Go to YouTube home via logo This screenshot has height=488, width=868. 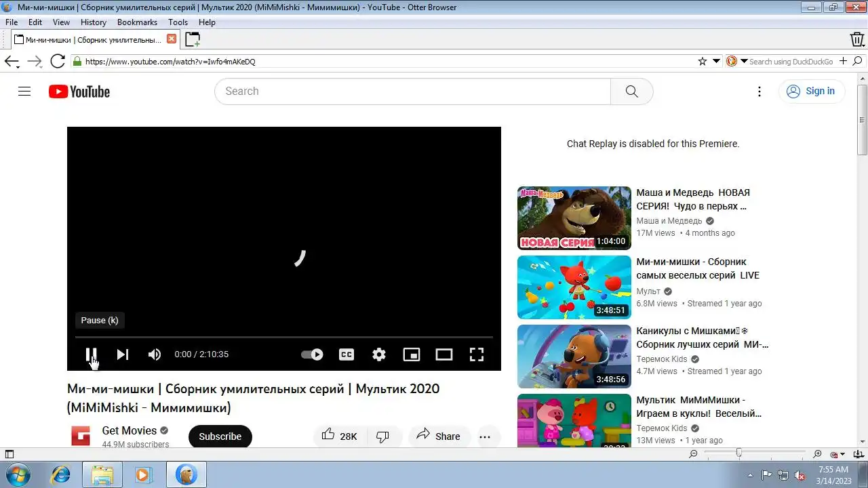pos(79,91)
